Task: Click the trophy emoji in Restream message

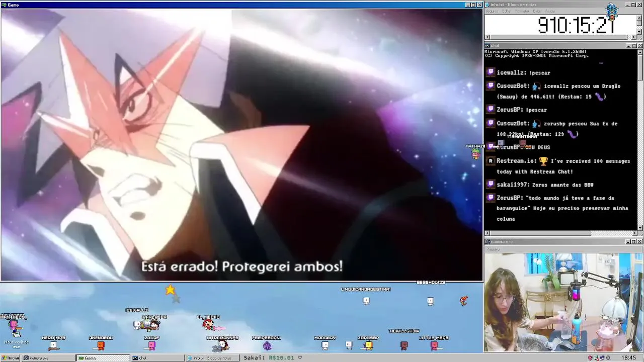Action: coord(543,161)
